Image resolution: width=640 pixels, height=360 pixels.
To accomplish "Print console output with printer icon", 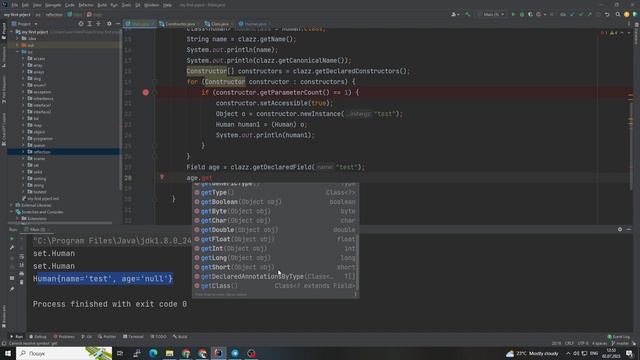I will [22, 273].
